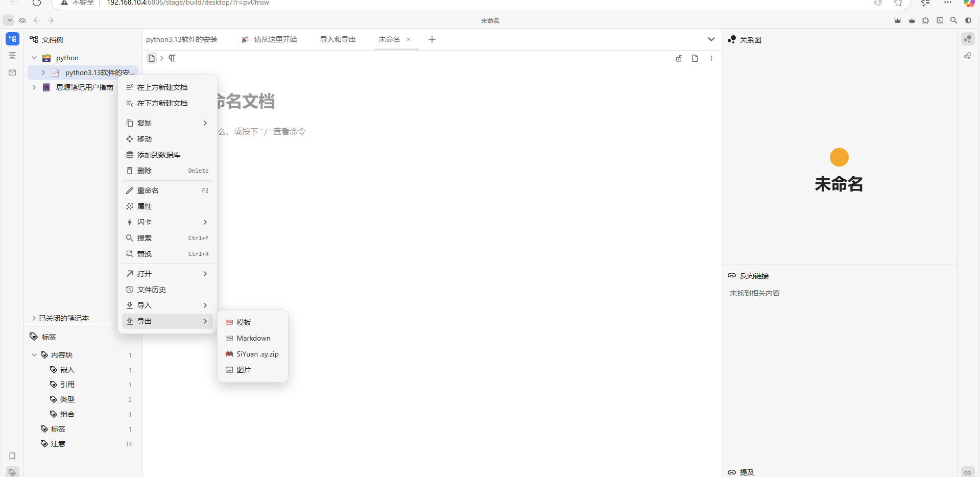The width and height of the screenshot is (980, 477).
Task: Open the three-dot document menu in editor
Action: [x=711, y=58]
